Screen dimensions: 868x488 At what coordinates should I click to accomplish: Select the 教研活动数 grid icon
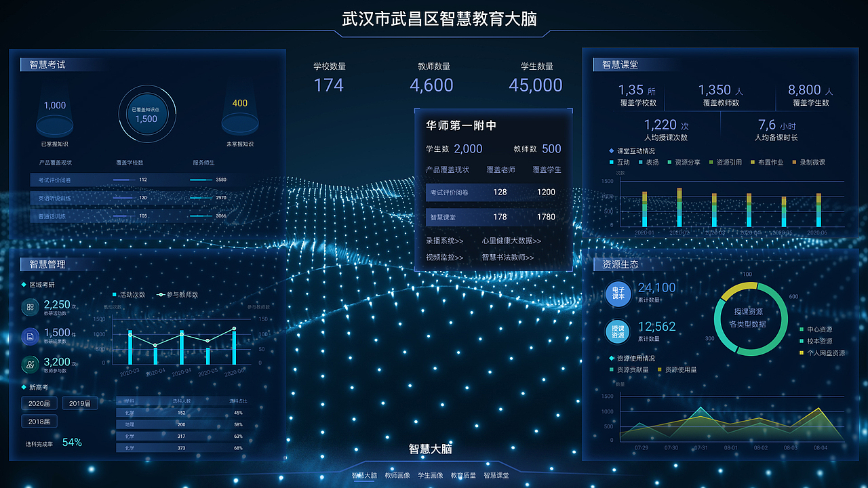coord(29,307)
